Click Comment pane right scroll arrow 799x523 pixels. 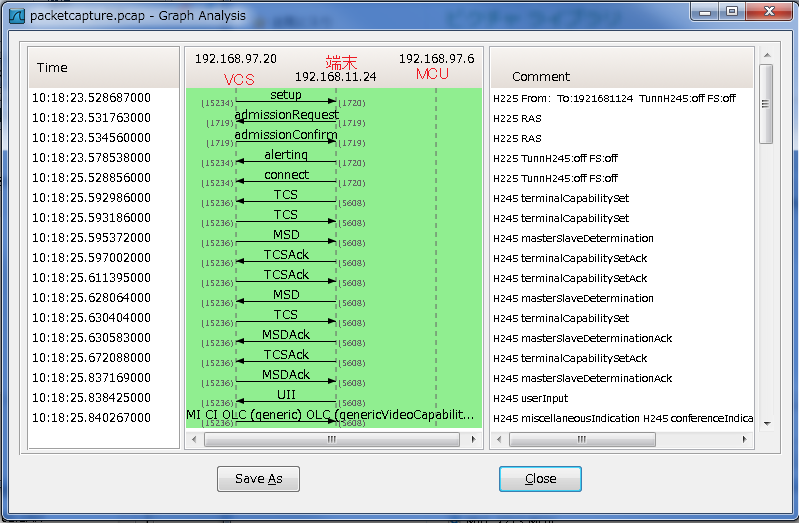coord(744,439)
